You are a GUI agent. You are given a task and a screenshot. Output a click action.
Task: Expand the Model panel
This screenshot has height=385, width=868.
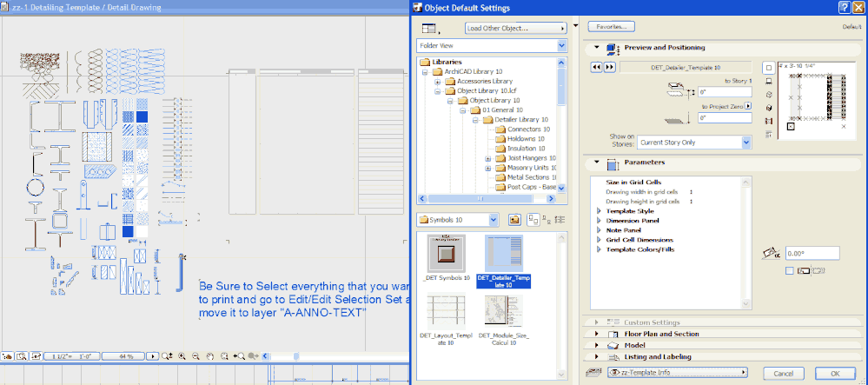click(x=596, y=346)
